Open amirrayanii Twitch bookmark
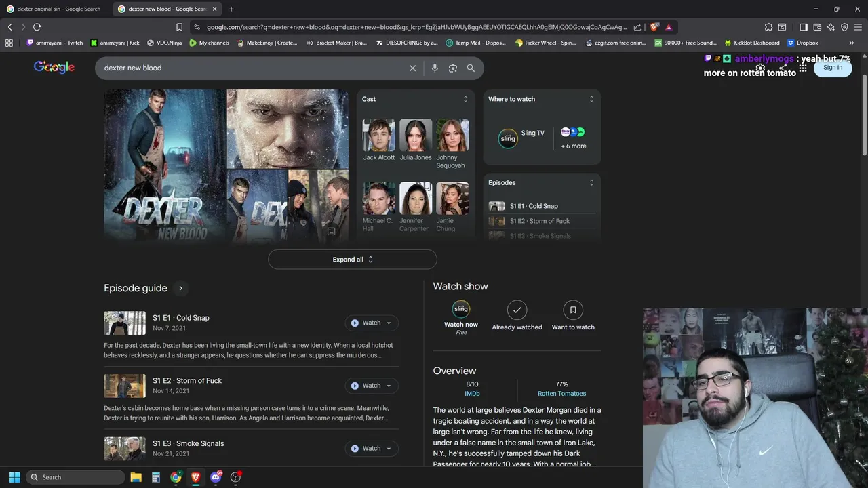868x488 pixels. 55,43
